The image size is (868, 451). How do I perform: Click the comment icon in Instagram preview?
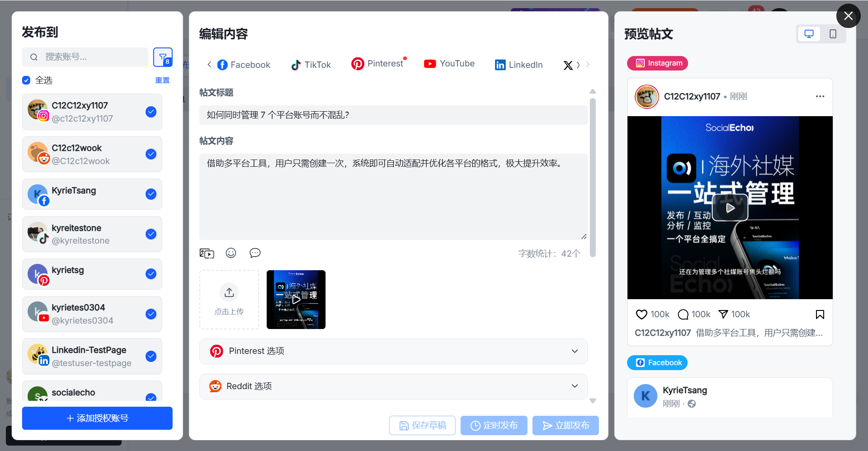(683, 314)
